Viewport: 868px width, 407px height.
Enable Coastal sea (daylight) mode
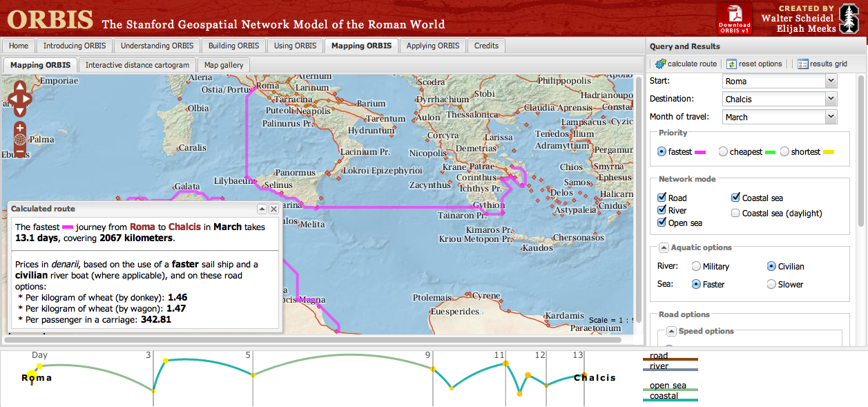click(x=735, y=213)
